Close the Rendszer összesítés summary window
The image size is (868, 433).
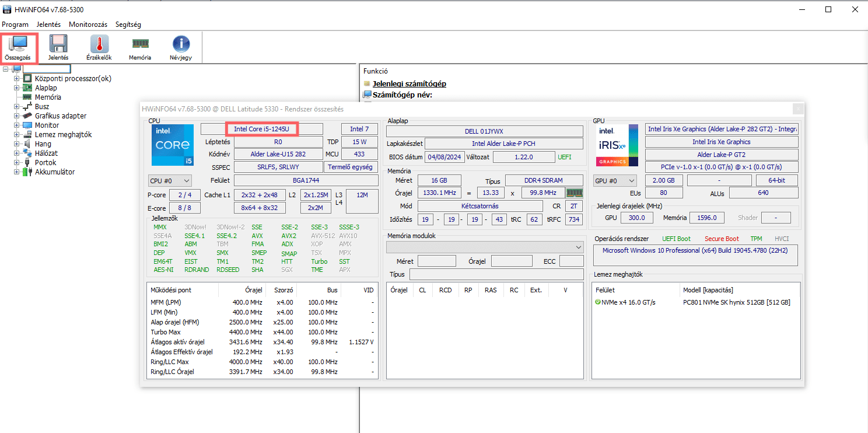coord(797,109)
